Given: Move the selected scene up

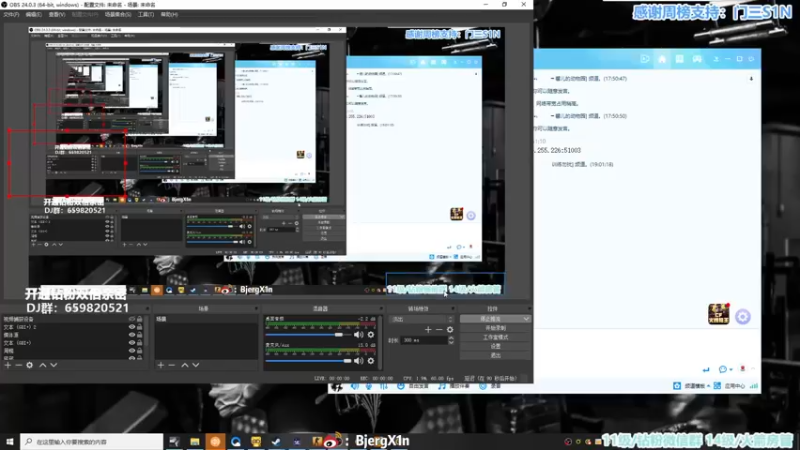Looking at the screenshot, I should 185,365.
